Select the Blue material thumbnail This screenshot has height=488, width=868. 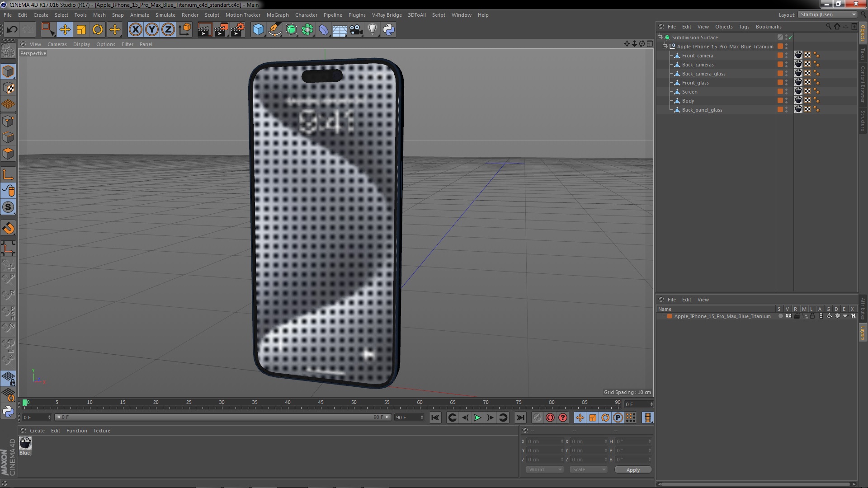pos(25,443)
